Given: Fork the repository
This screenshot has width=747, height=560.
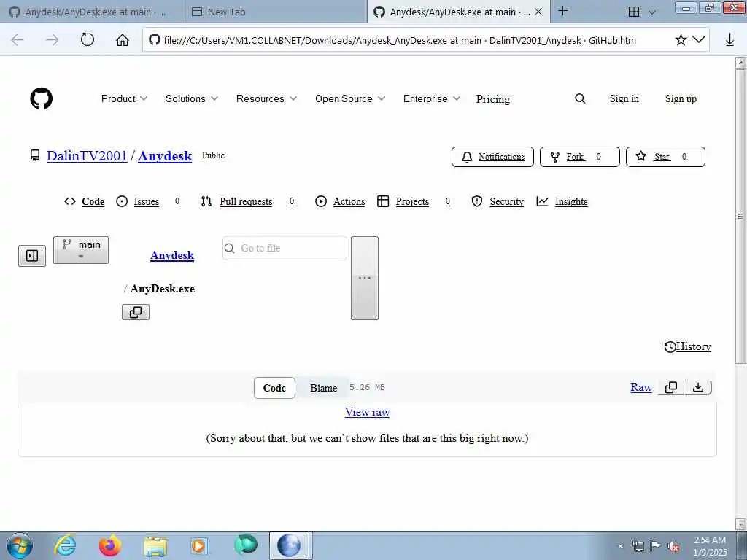Looking at the screenshot, I should pyautogui.click(x=580, y=157).
